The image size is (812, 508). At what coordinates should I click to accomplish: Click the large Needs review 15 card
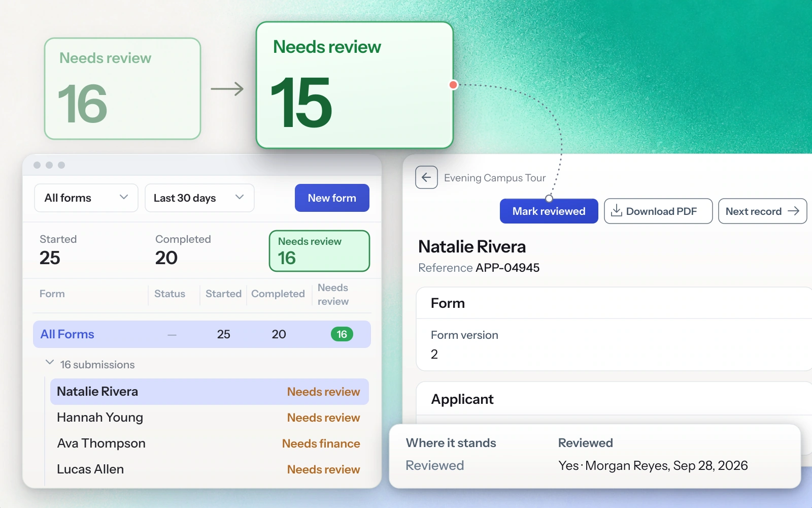point(354,85)
